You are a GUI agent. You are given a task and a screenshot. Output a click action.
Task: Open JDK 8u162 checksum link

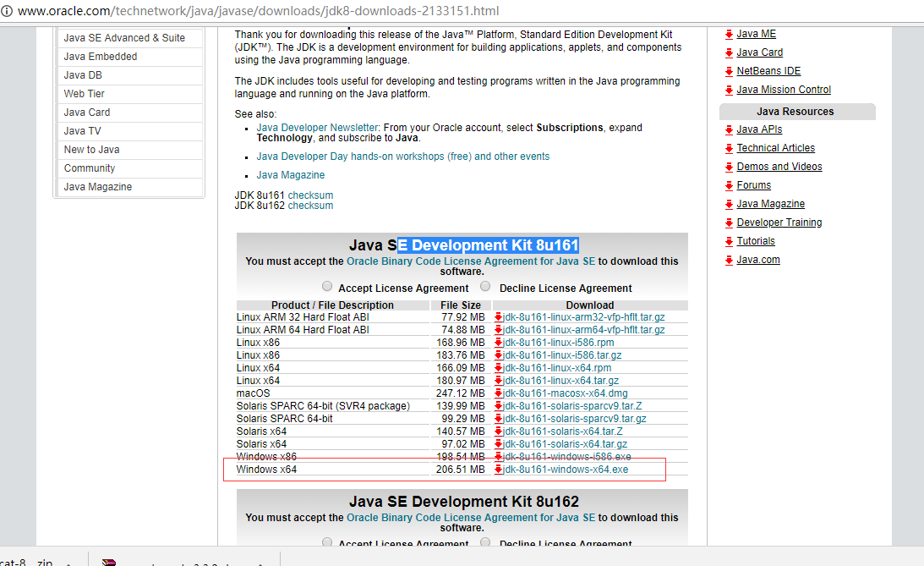(x=310, y=206)
